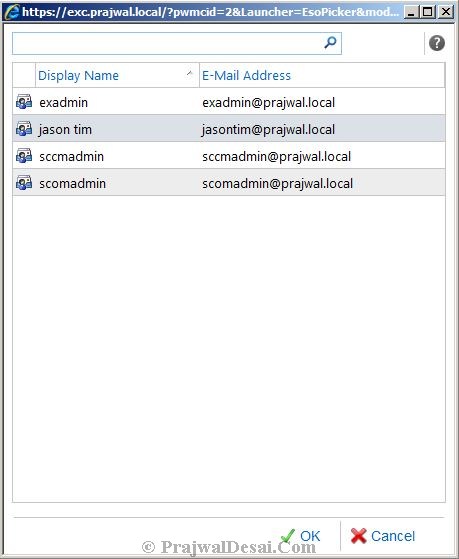The image size is (459, 559).
Task: Click the exadmin mailbox user icon
Action: [x=24, y=102]
